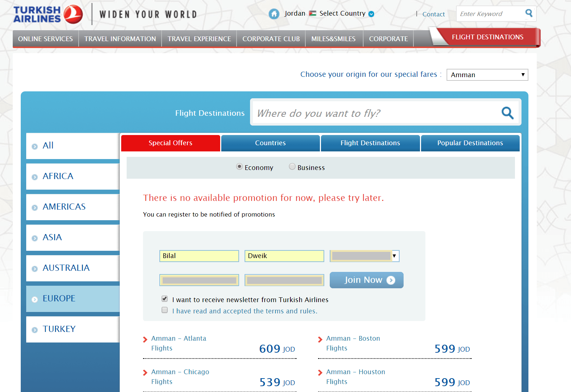Screen dimensions: 571x392
Task: Open the terms and rules link
Action: click(x=245, y=311)
